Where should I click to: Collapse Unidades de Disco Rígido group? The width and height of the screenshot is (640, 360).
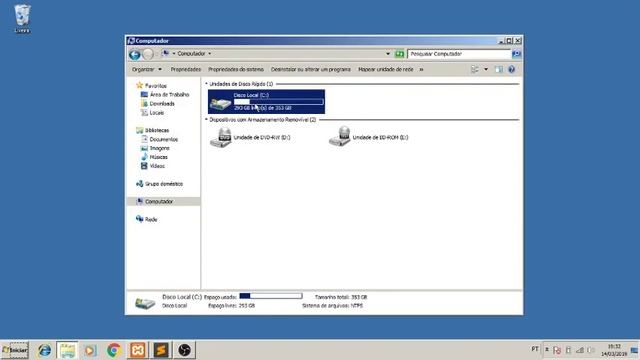click(206, 84)
